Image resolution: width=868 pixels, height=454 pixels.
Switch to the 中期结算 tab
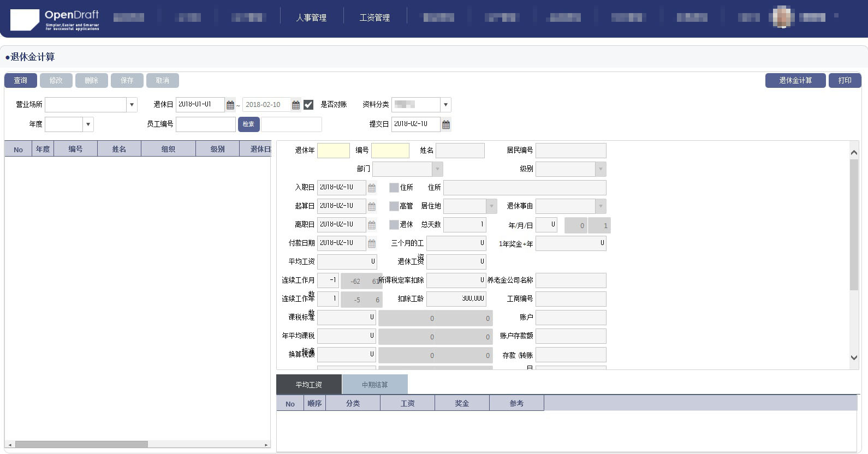[x=374, y=385]
